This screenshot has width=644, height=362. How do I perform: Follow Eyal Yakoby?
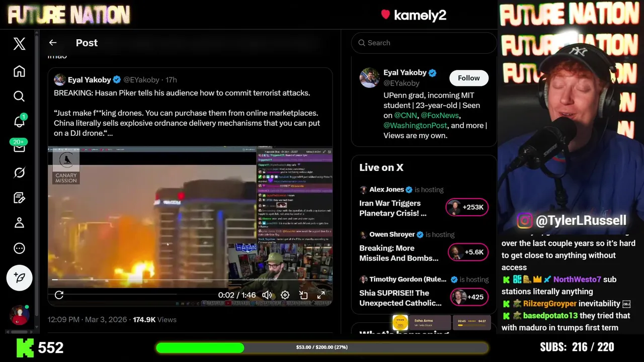click(x=469, y=78)
